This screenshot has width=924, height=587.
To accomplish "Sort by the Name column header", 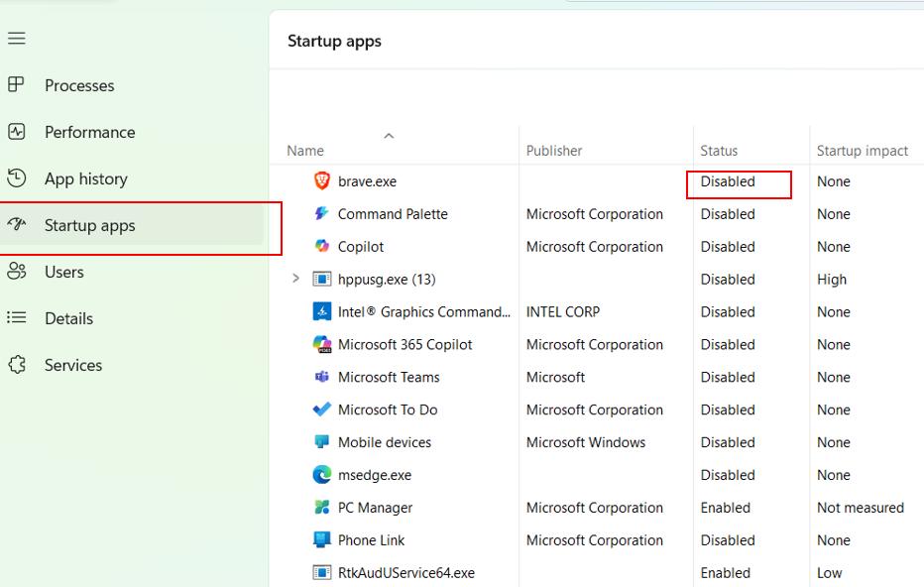I will 305,151.
